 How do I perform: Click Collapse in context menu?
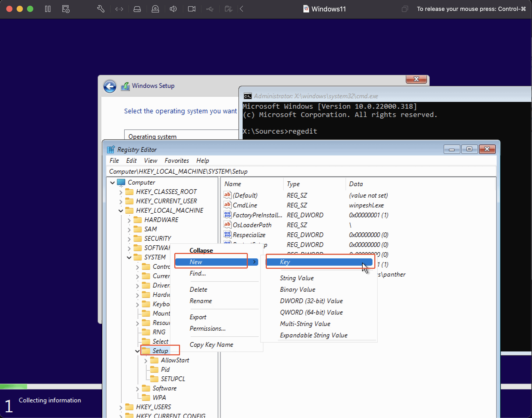tap(201, 250)
